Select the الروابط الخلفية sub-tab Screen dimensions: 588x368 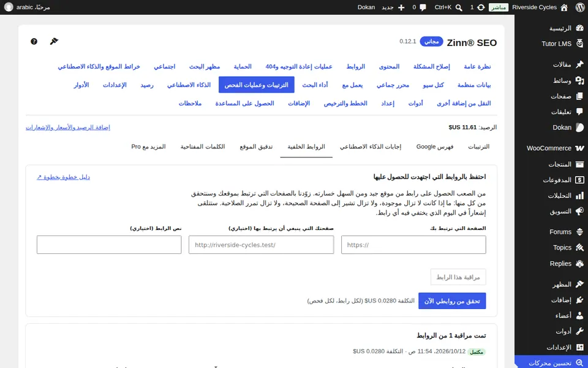pyautogui.click(x=306, y=147)
